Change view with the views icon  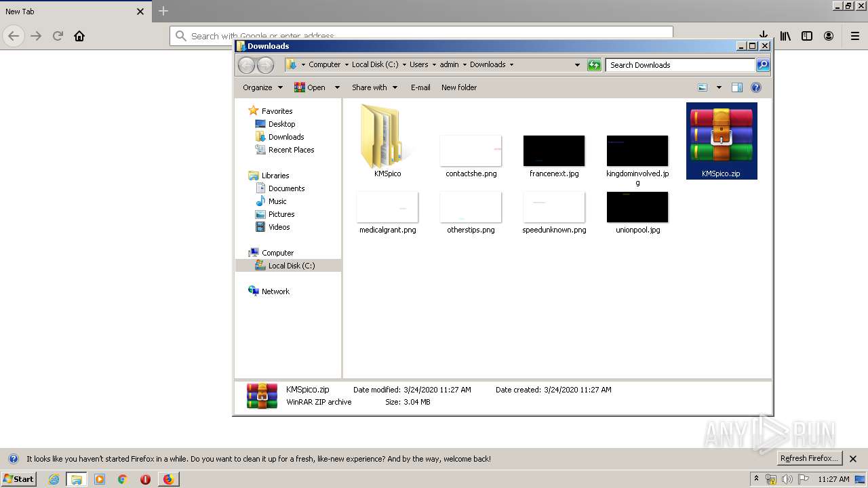(703, 87)
